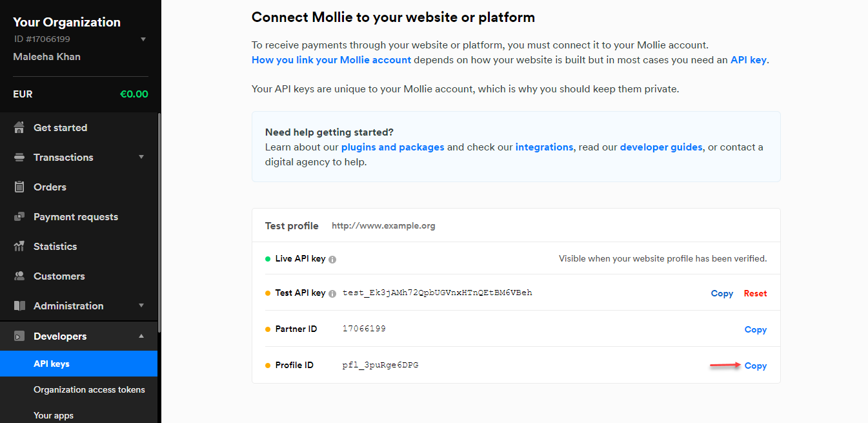Expand the Transactions submenu arrow
The image size is (868, 423).
141,157
